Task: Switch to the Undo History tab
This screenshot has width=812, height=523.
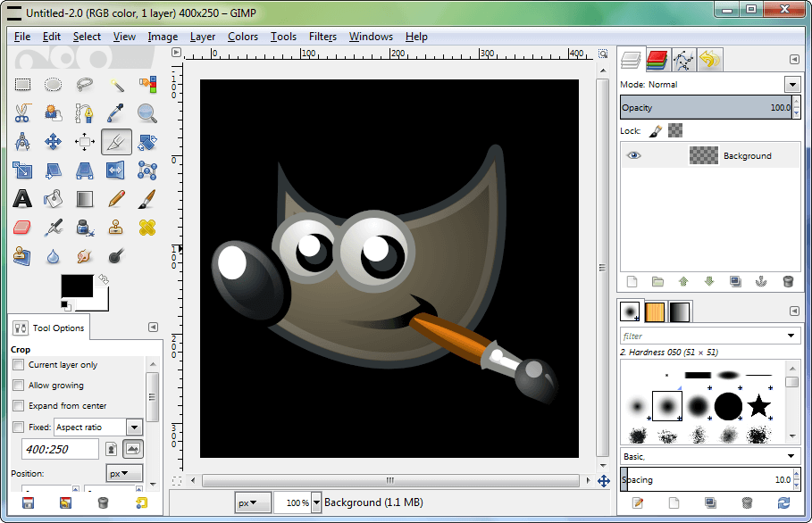Action: coord(709,60)
